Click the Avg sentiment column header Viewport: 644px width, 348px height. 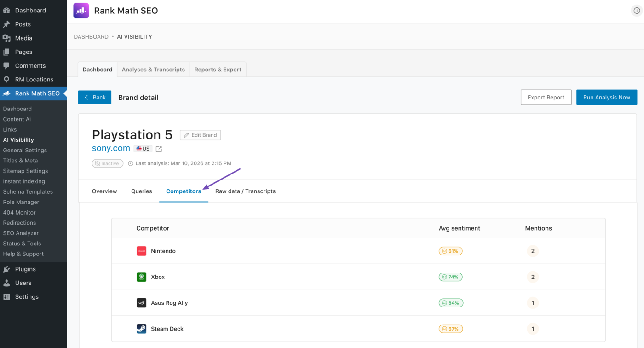pyautogui.click(x=459, y=228)
